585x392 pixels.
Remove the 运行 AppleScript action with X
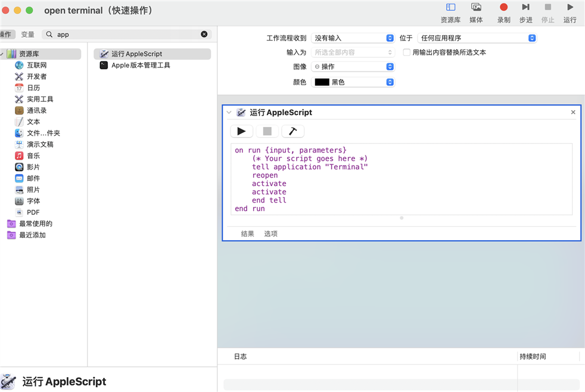[573, 112]
